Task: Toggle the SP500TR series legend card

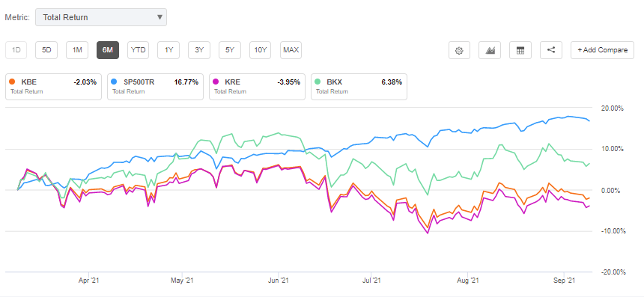Action: pos(155,87)
